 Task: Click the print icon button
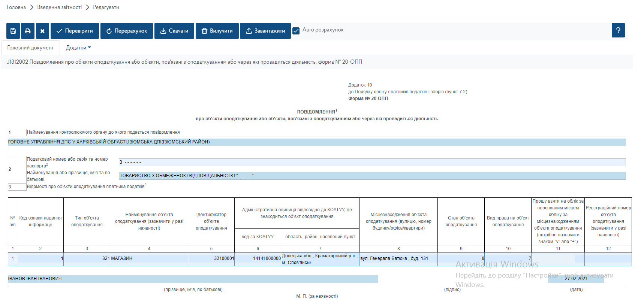click(28, 31)
